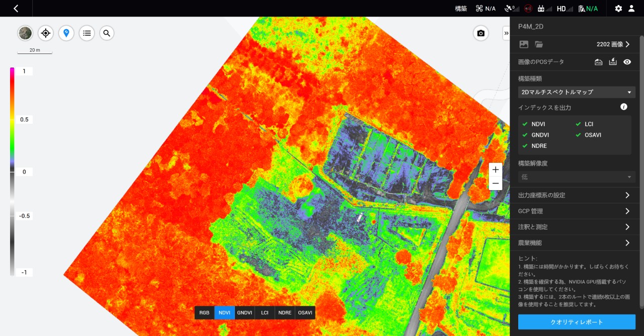Zoom in using the plus control

495,170
